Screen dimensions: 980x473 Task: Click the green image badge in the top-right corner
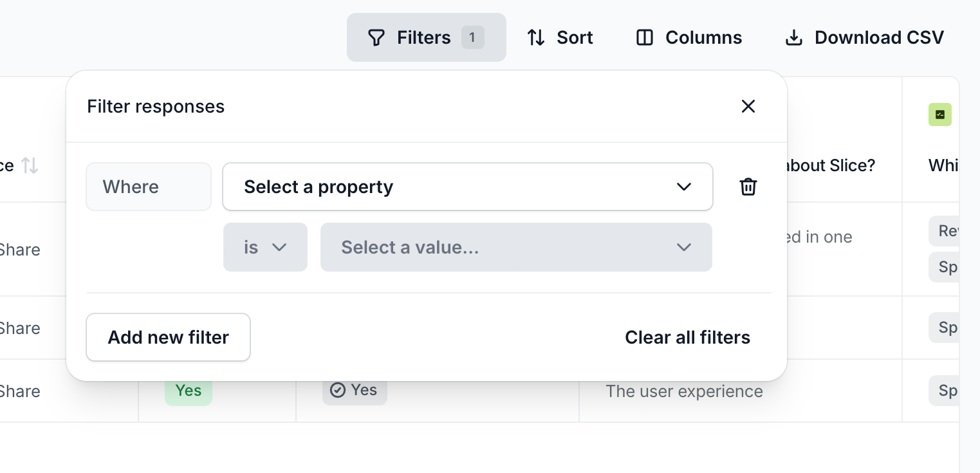[x=939, y=114]
